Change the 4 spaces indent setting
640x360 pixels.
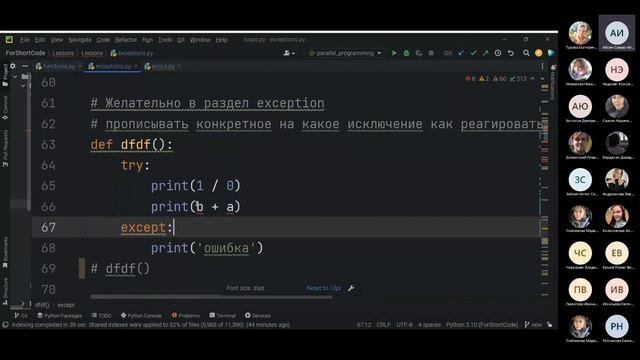pos(429,325)
